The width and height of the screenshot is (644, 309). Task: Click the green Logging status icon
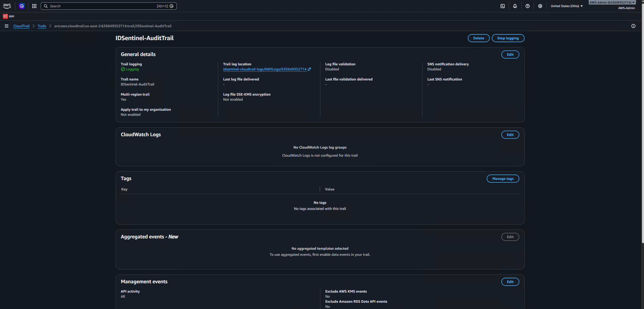123,69
